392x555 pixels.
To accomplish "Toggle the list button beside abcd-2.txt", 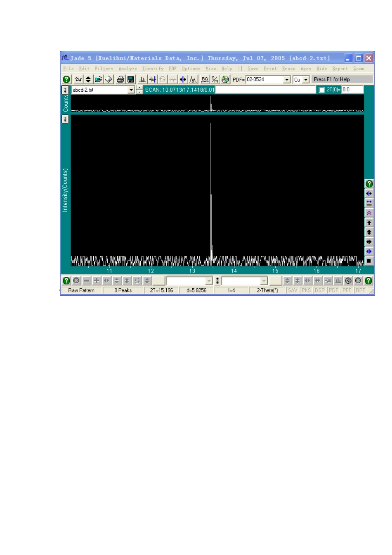I will [65, 90].
